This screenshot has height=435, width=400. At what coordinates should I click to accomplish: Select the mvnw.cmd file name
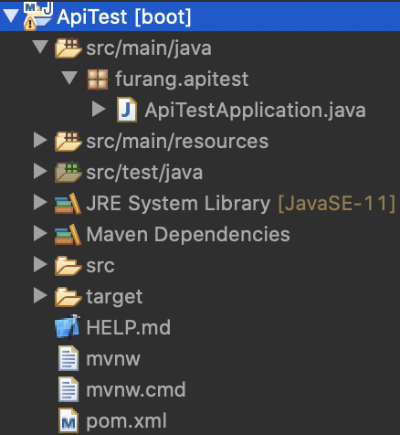136,390
